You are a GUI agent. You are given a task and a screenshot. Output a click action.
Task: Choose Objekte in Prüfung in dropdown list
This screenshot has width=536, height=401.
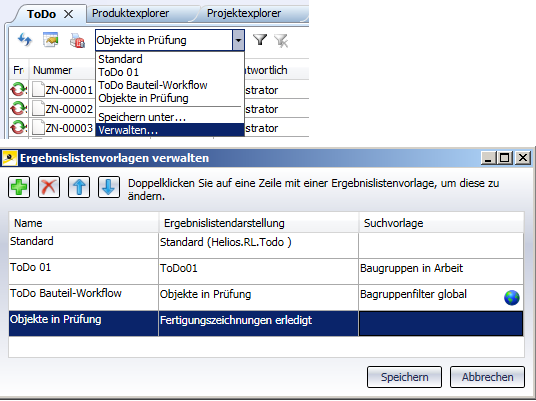[x=170, y=98]
